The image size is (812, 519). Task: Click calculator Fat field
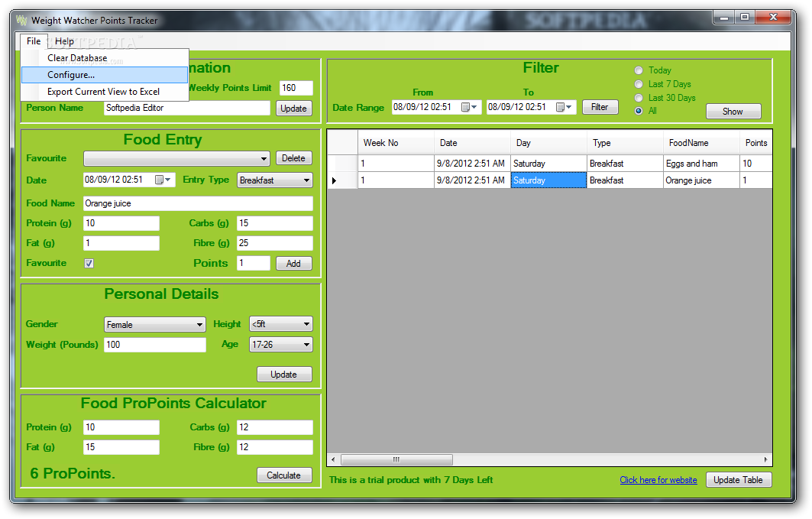(x=121, y=447)
